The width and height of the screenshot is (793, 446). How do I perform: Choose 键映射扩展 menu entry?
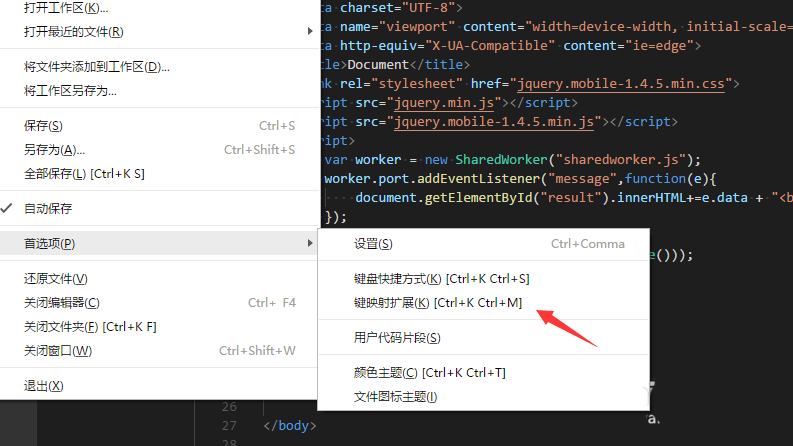[x=483, y=302]
